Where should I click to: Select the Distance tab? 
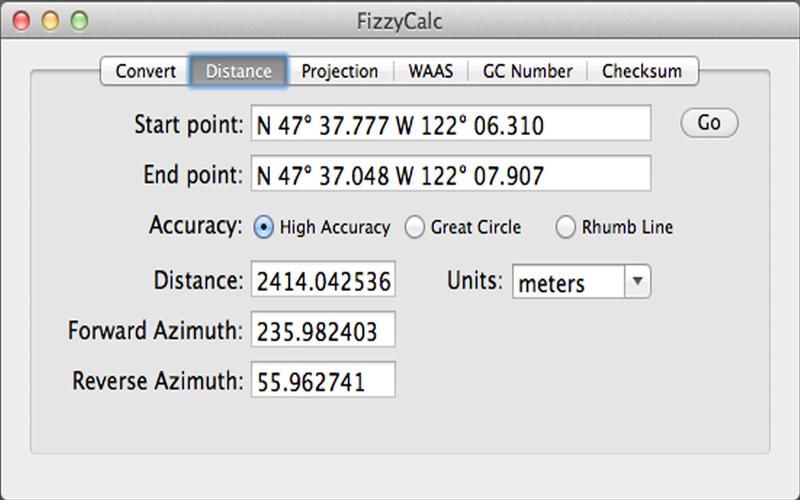pyautogui.click(x=238, y=71)
